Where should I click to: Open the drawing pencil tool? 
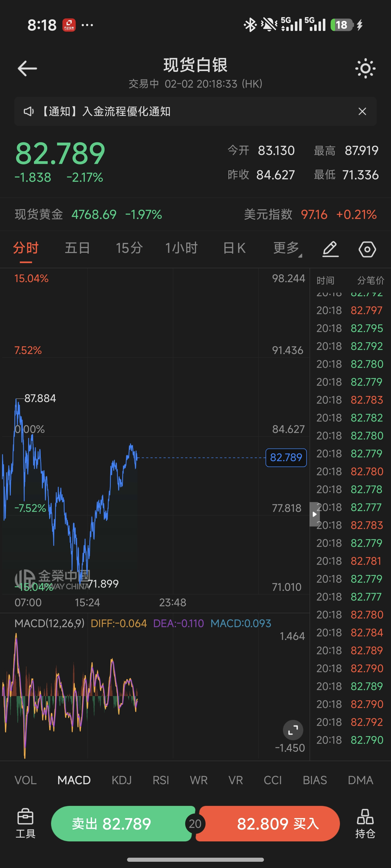pos(330,249)
